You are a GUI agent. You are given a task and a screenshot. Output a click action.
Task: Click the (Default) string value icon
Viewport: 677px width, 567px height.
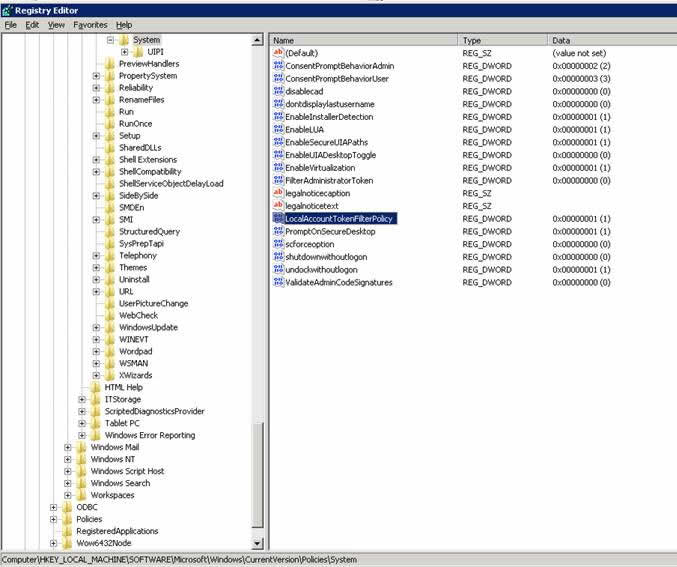[x=278, y=53]
